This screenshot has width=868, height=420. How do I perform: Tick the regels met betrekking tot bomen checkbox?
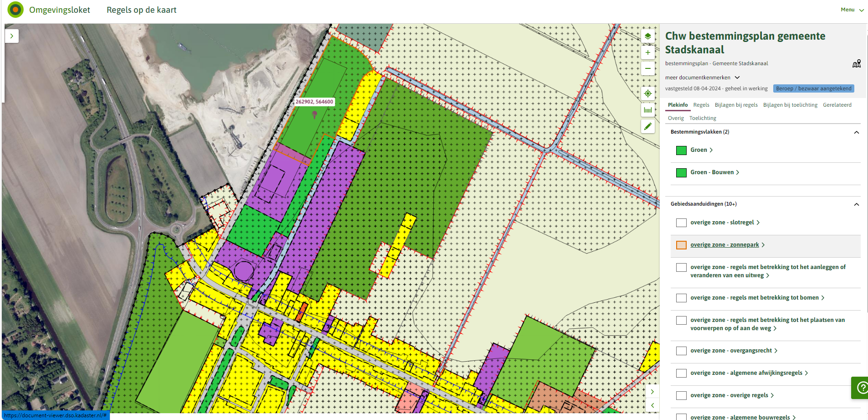point(681,298)
